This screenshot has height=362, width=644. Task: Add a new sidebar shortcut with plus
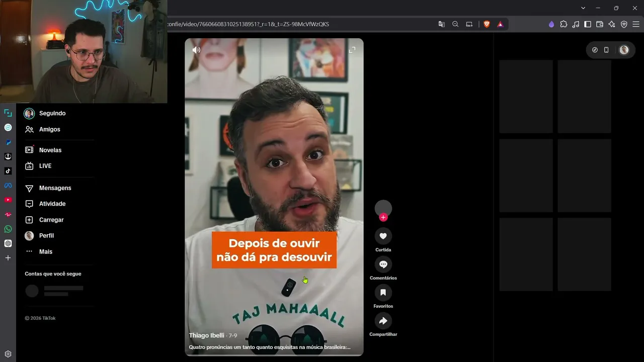point(8,258)
